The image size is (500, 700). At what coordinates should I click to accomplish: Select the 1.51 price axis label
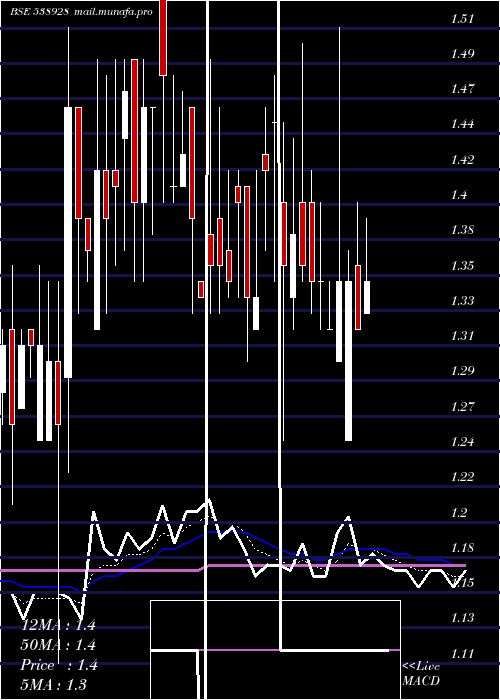click(462, 19)
